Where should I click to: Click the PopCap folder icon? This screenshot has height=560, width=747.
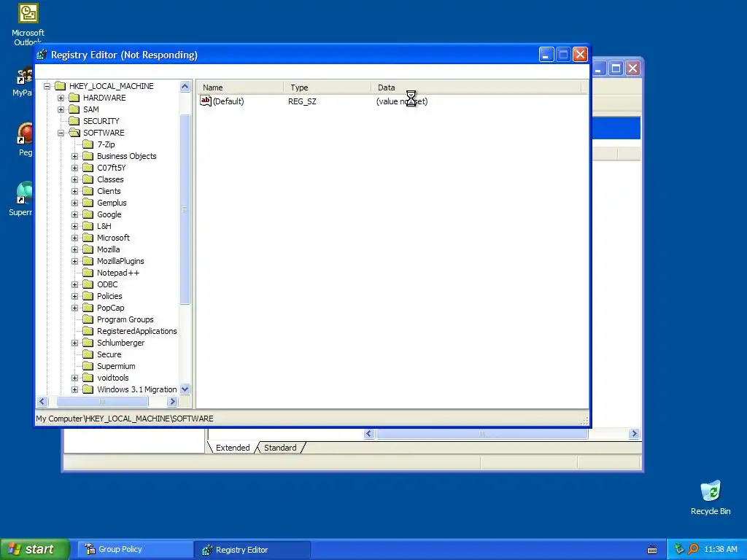click(x=88, y=308)
